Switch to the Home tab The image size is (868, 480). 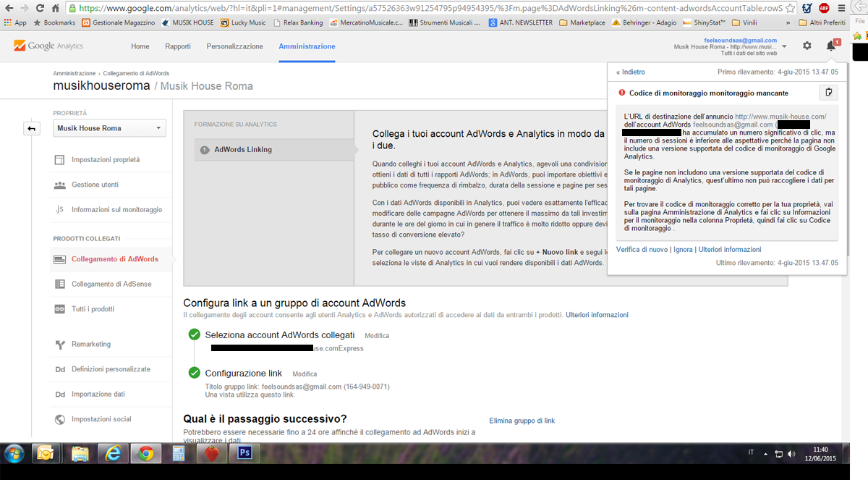click(x=140, y=46)
